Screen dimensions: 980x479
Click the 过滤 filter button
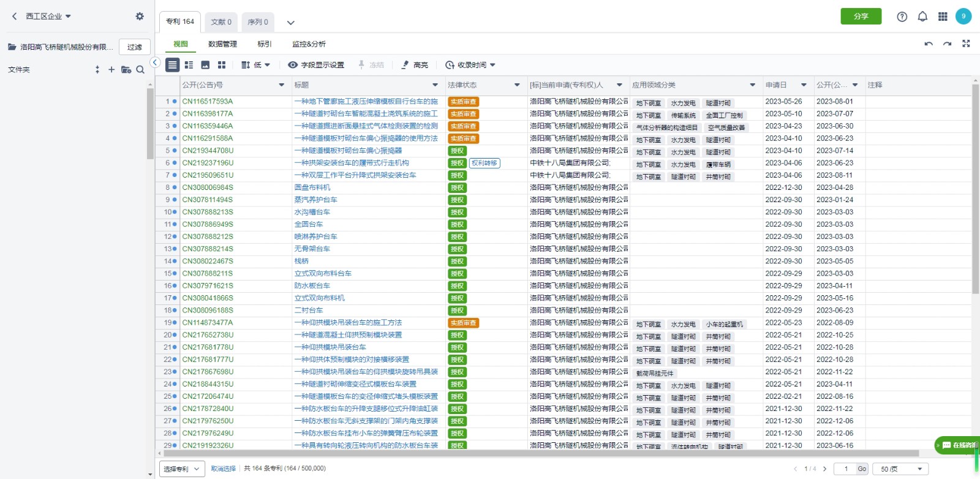(135, 47)
